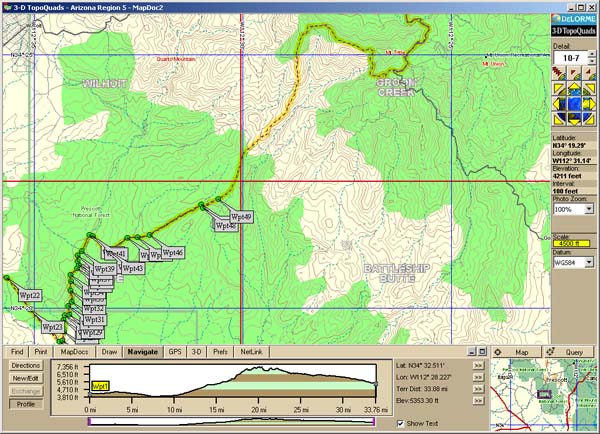Toggle the Show Text checkbox
600x434 pixels.
(400, 424)
